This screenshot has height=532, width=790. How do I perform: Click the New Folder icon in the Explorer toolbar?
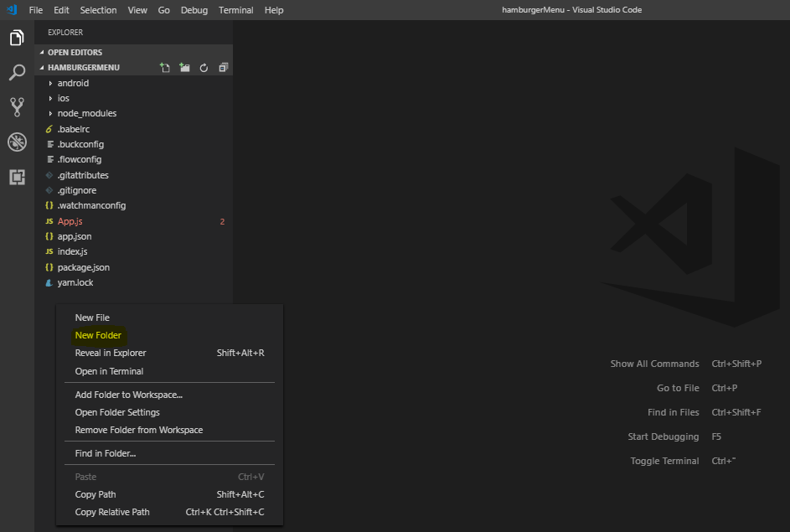(x=184, y=67)
